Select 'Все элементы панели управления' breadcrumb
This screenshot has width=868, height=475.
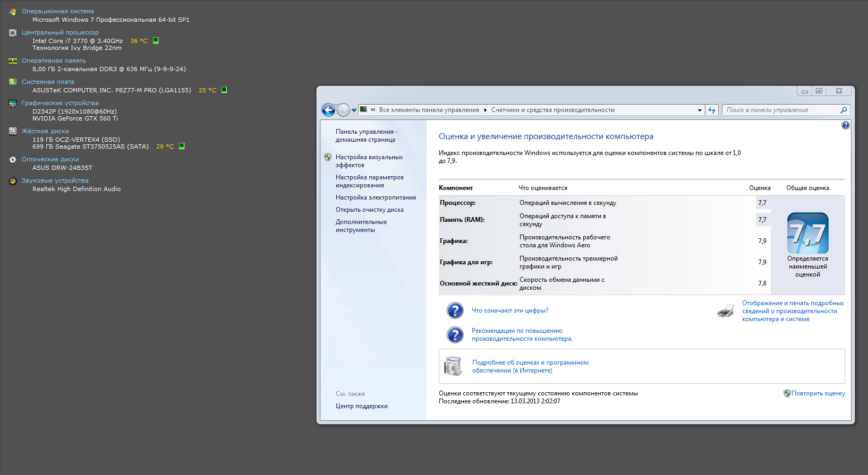(x=429, y=110)
